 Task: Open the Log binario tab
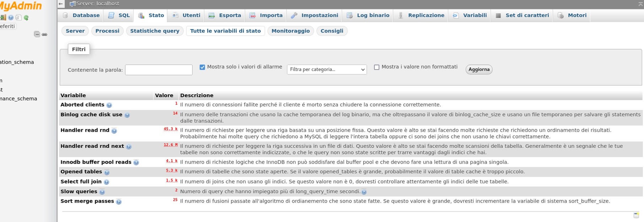[x=368, y=16]
